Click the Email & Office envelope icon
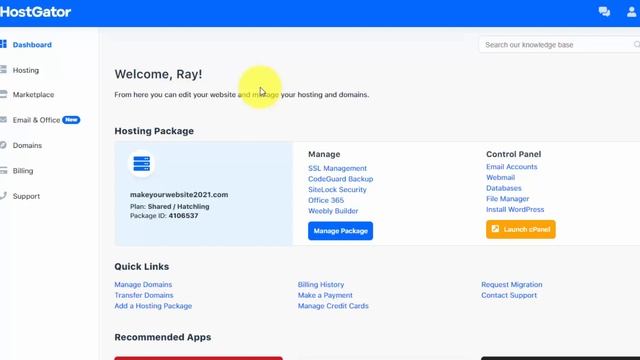Viewport: 640px width, 360px height. pos(3,120)
